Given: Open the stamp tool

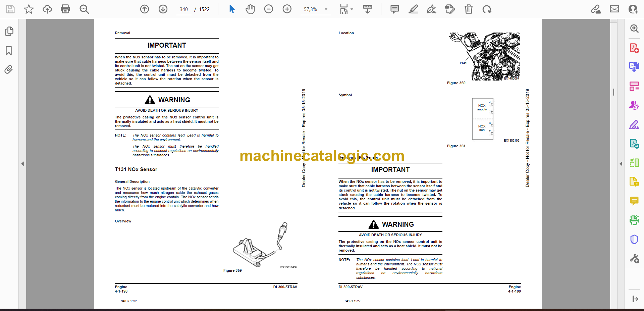Looking at the screenshot, I should (450, 9).
